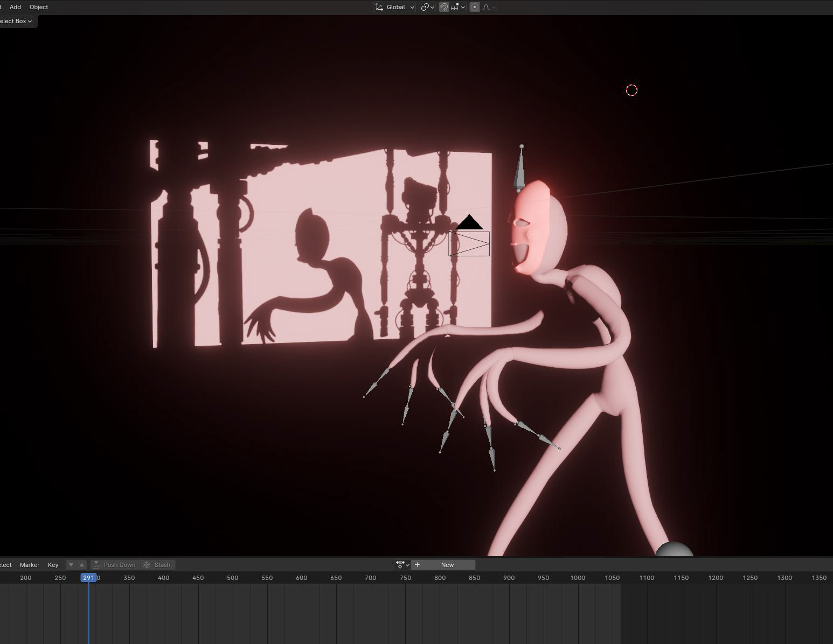The image size is (833, 644).
Task: Click the next layer up arrow
Action: pyautogui.click(x=82, y=565)
